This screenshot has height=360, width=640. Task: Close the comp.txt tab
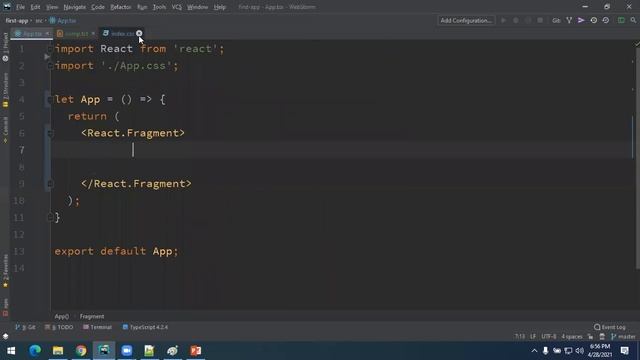pyautogui.click(x=93, y=33)
